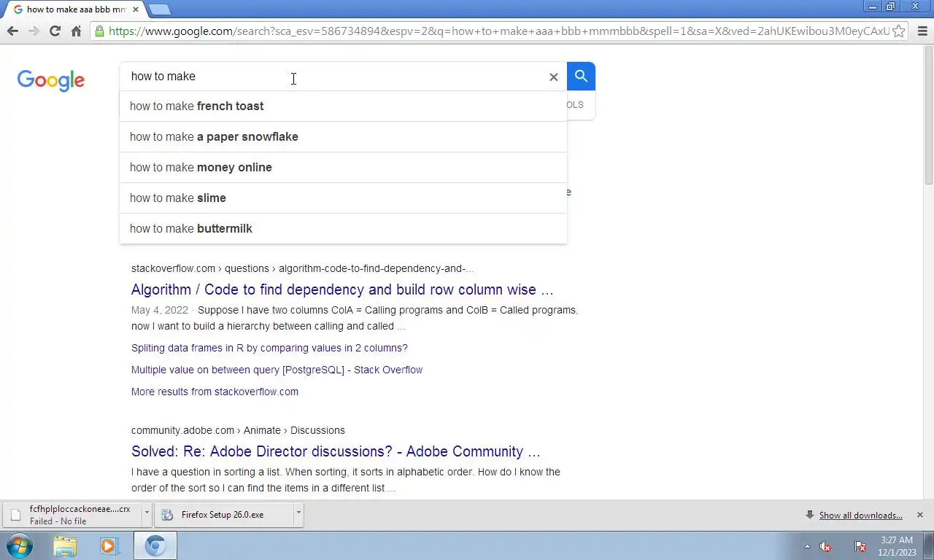The width and height of the screenshot is (934, 560).
Task: Show hidden tray icons arrow
Action: [x=807, y=546]
